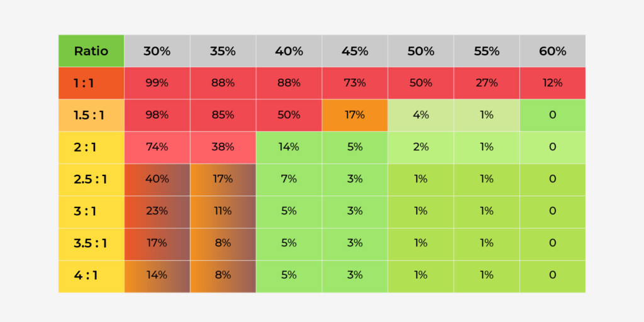Select the 73% cell in the 1 : 1 row
The width and height of the screenshot is (644, 322).
click(355, 83)
